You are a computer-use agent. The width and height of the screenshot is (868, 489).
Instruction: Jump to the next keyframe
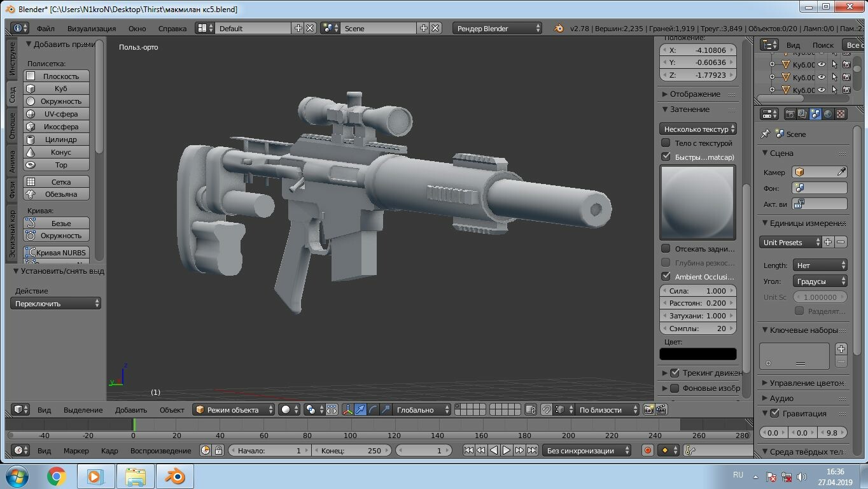tap(519, 450)
